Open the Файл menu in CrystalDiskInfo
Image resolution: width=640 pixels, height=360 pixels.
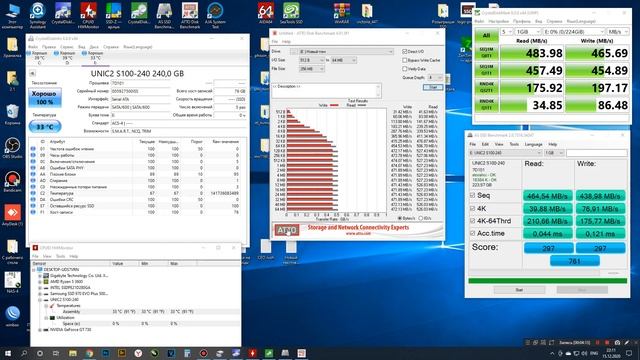pyautogui.click(x=33, y=47)
